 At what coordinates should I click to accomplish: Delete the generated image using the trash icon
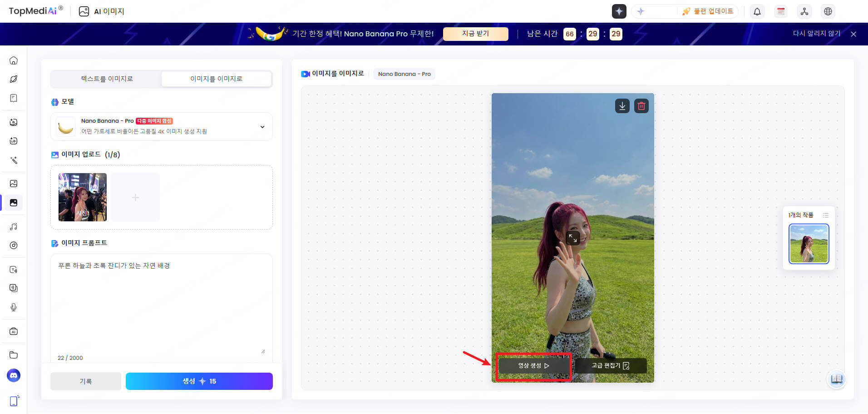click(641, 105)
